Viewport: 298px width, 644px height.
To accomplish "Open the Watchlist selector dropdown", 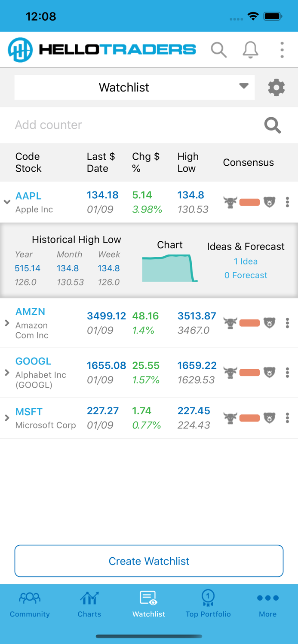I will click(135, 87).
